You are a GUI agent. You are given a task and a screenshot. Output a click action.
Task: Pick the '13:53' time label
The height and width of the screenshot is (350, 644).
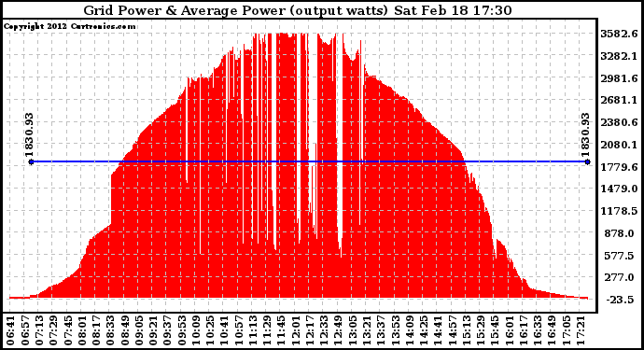(396, 330)
